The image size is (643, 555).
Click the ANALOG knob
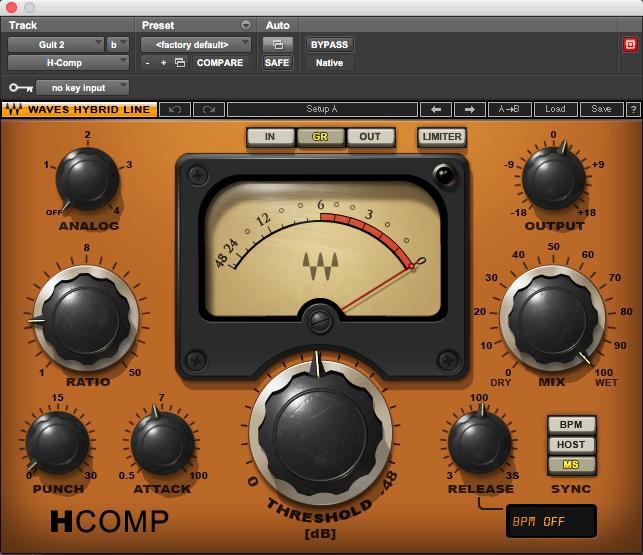coord(87,179)
